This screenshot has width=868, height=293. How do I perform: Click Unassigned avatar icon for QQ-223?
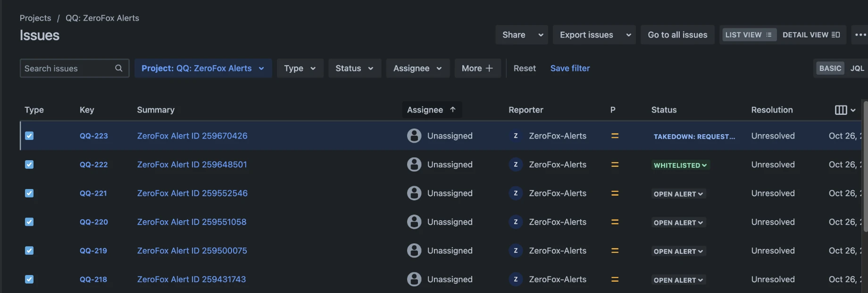(x=414, y=136)
